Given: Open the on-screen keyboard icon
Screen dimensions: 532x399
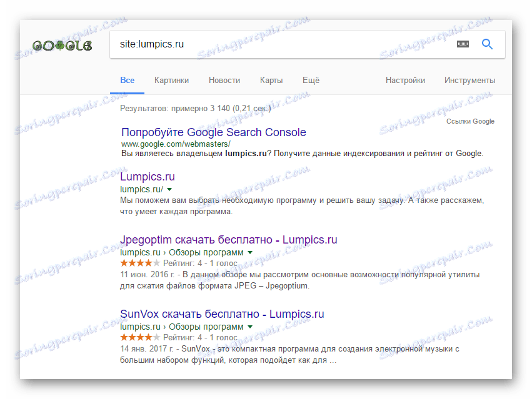Looking at the screenshot, I should (x=463, y=44).
